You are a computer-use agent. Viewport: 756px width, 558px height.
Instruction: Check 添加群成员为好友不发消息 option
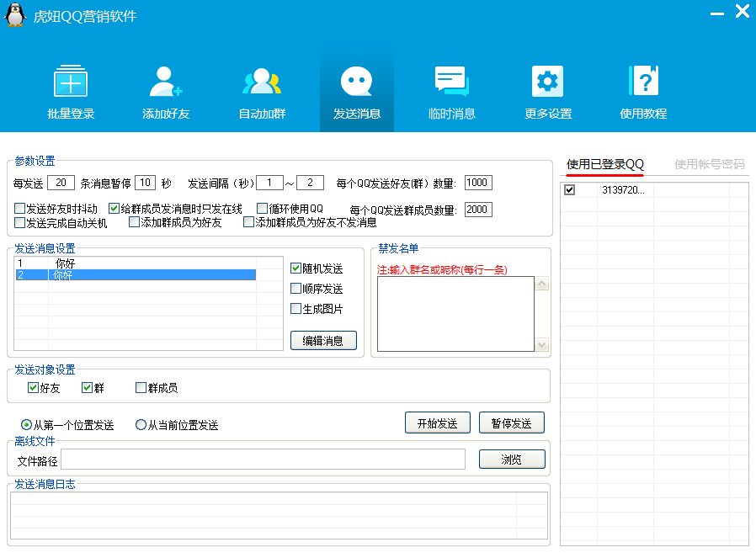tap(249, 222)
